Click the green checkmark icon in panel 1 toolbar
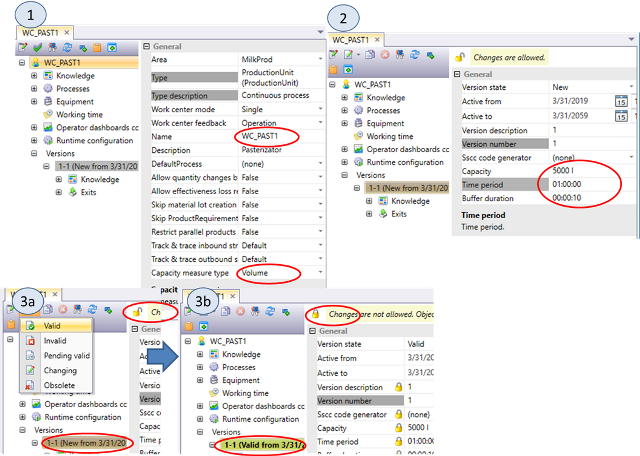 [x=36, y=46]
